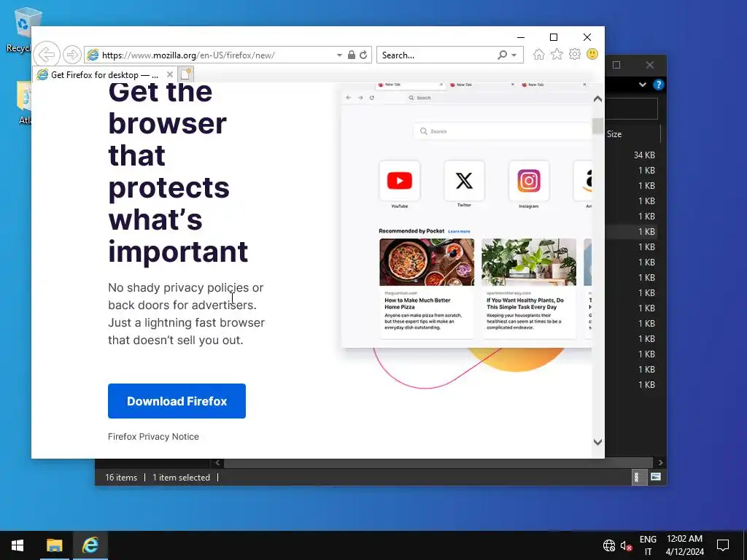Click the vertical scrollbar thumb
The image size is (747, 560).
pos(598,126)
